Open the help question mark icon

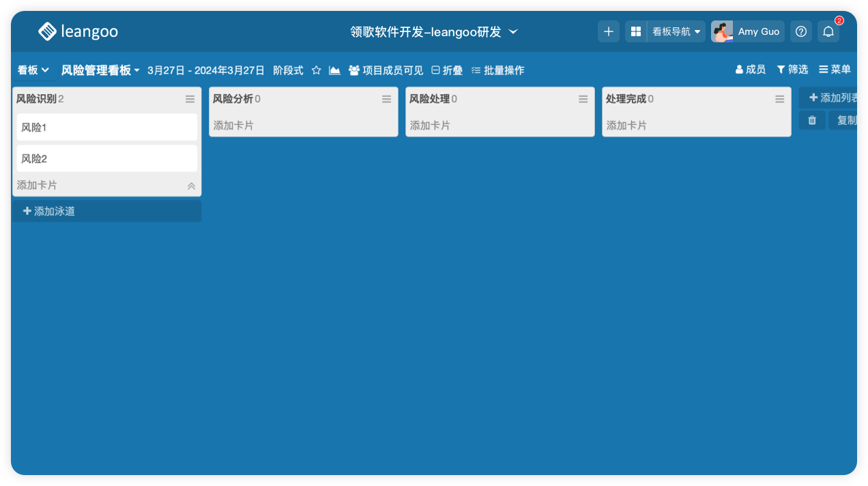tap(801, 31)
